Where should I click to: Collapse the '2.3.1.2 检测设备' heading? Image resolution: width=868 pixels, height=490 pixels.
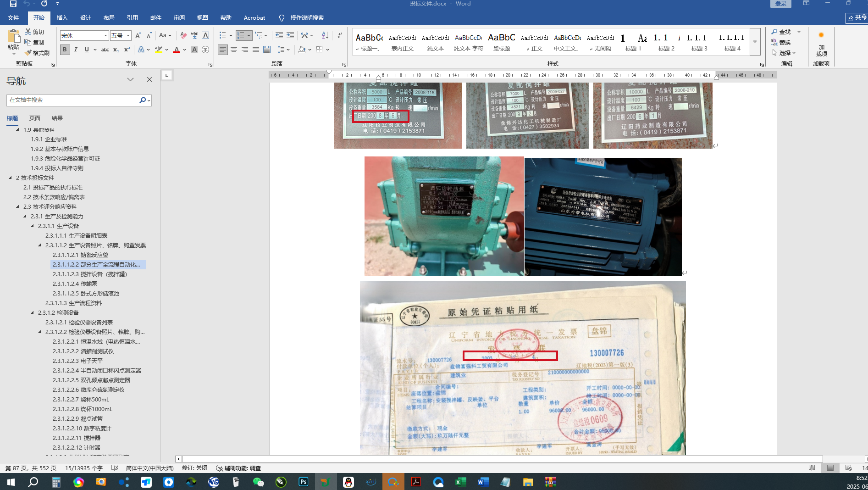[x=32, y=312]
